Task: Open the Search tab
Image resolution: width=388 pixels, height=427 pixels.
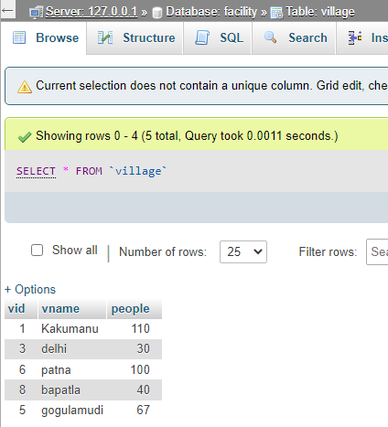Action: pyautogui.click(x=294, y=38)
